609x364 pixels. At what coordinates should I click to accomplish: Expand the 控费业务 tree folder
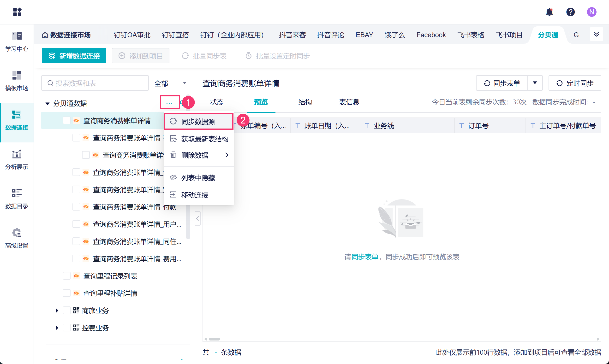point(57,328)
